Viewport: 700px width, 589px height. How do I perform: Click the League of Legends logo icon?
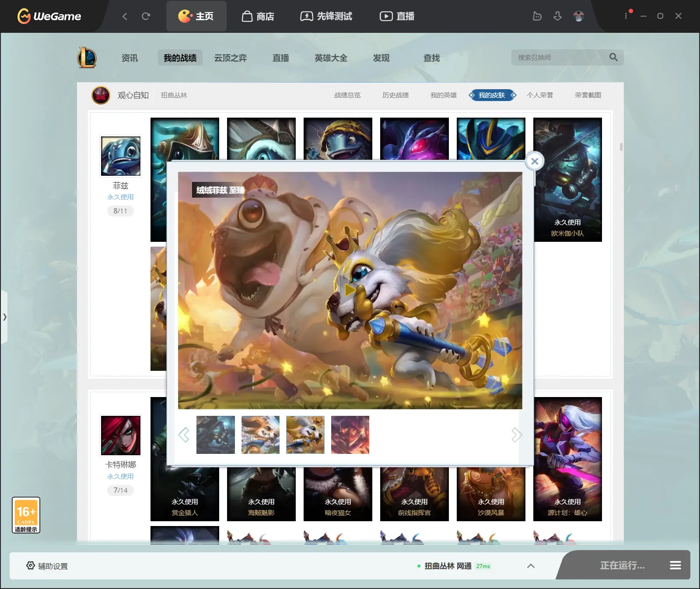click(x=87, y=57)
